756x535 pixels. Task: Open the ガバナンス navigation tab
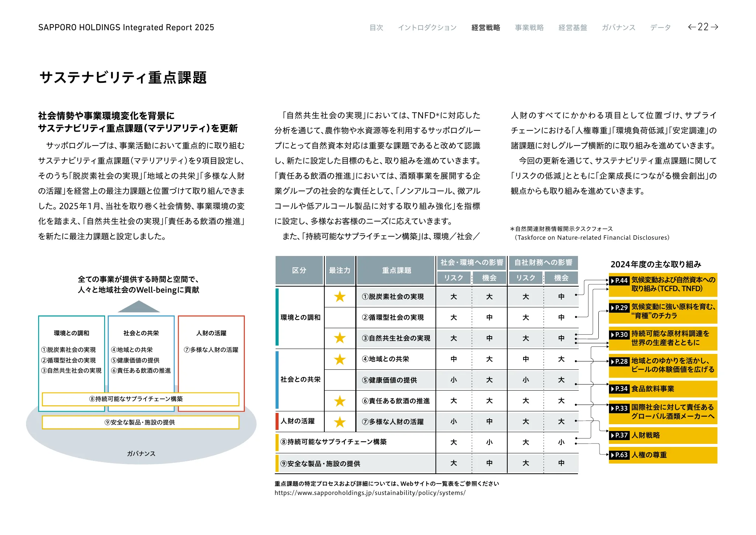pyautogui.click(x=618, y=28)
